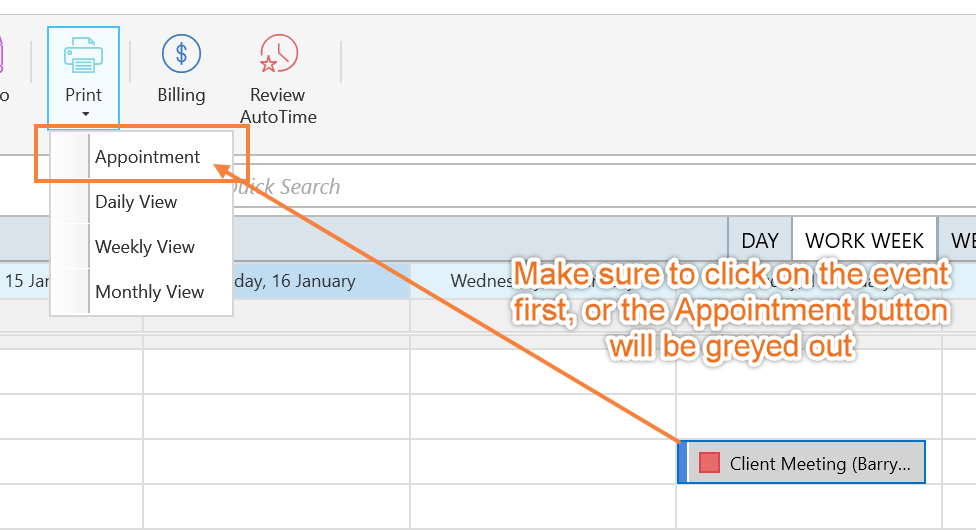Expand the Print dropdown arrow
The image size is (976, 530).
pos(85,114)
